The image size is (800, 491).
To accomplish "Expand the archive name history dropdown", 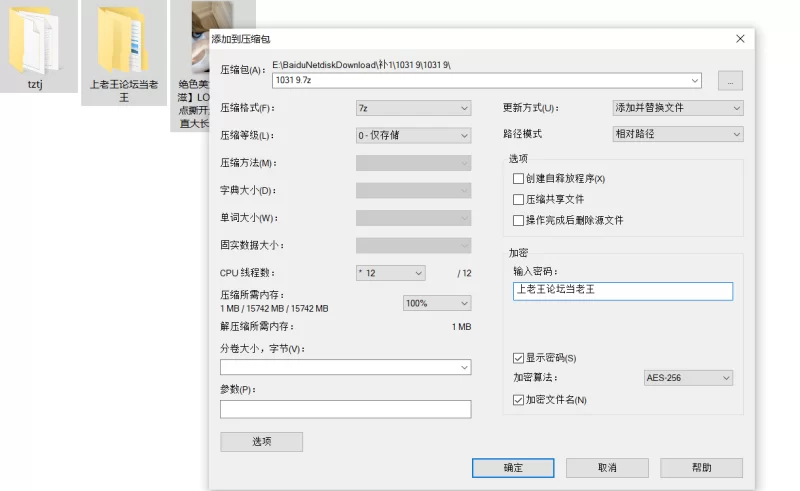I will point(694,80).
